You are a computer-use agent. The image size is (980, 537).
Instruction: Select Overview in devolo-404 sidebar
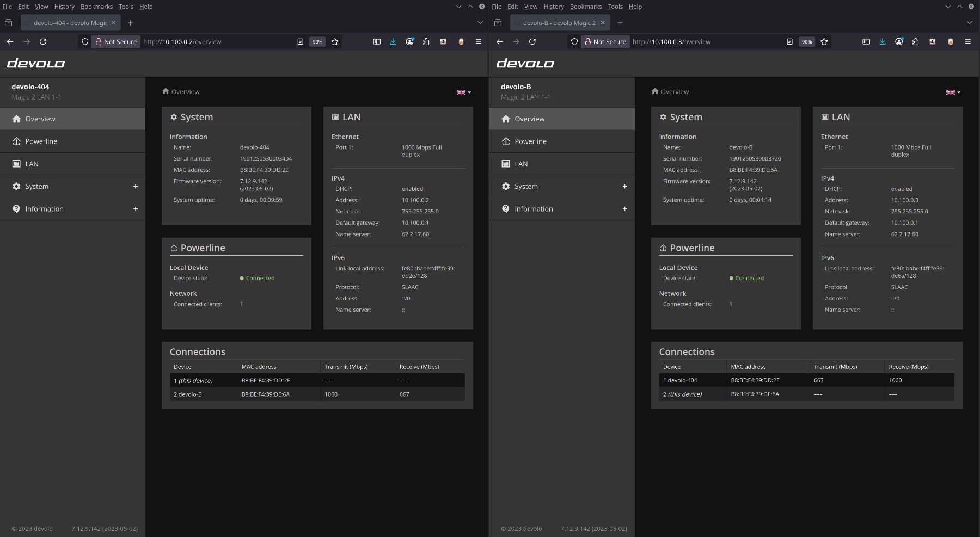point(72,119)
